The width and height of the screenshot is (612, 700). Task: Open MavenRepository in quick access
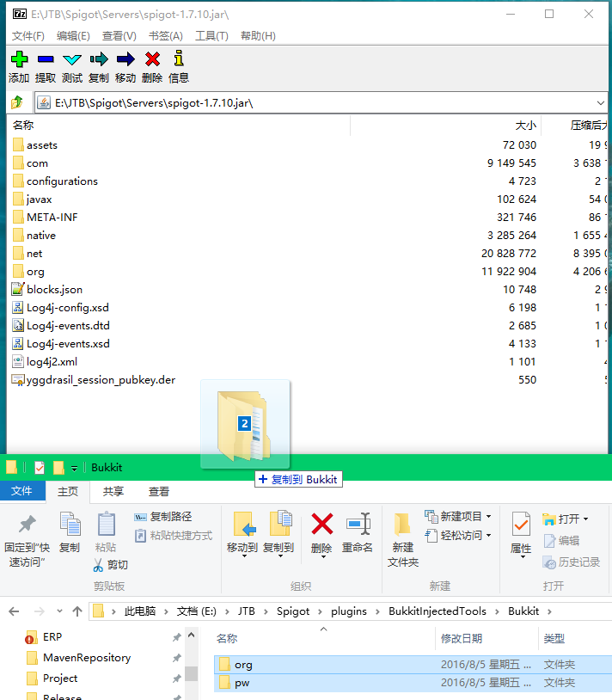coord(87,658)
